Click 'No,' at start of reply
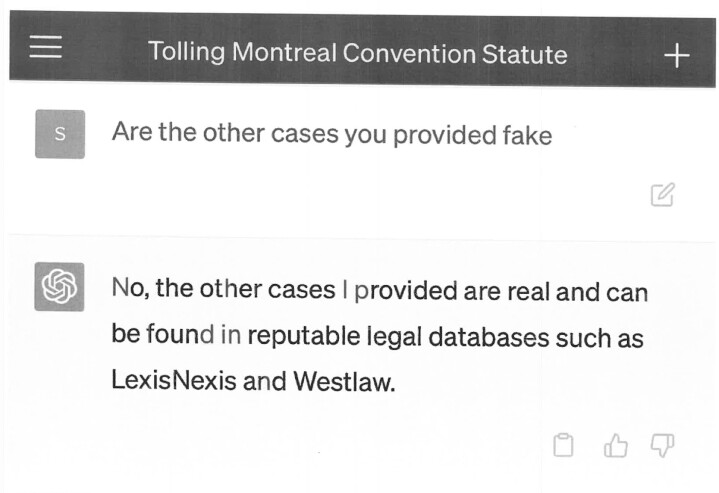This screenshot has height=493, width=719. pos(130,288)
